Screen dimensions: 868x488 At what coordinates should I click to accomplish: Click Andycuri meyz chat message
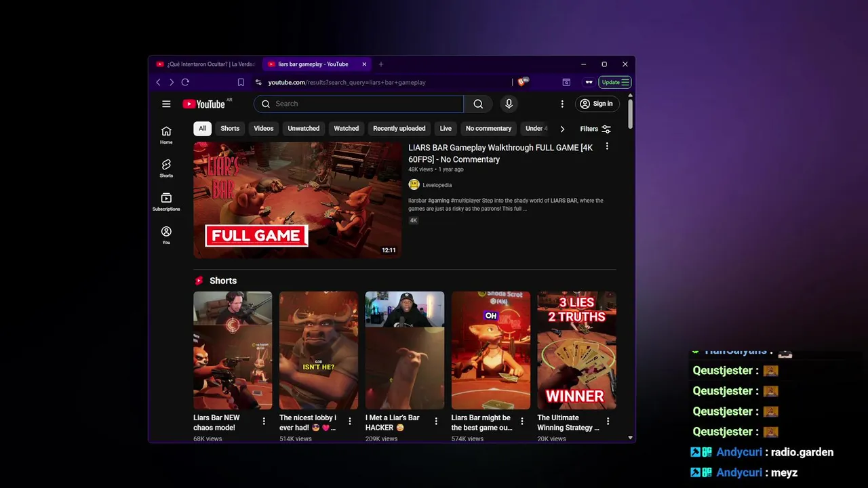[744, 472]
